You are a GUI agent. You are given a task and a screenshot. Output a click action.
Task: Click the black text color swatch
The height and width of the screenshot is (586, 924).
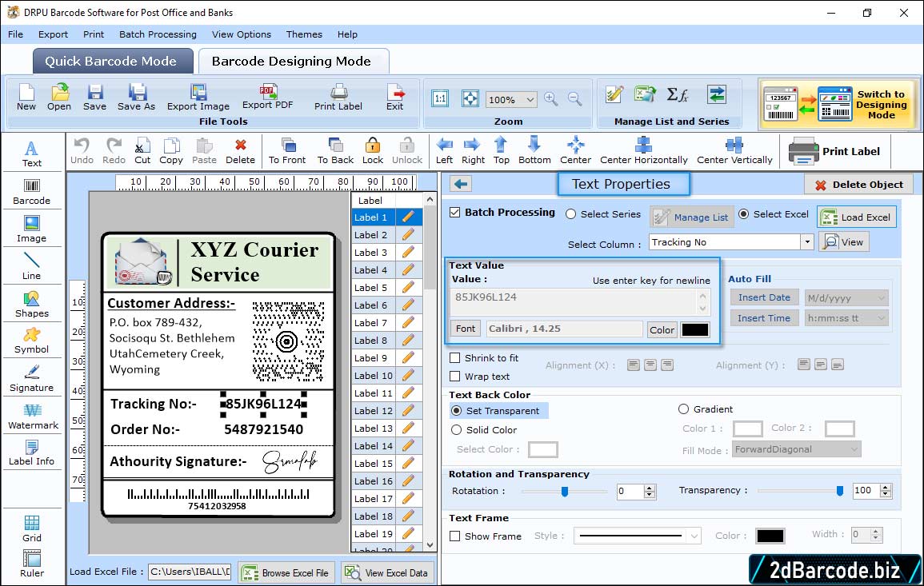click(x=694, y=330)
